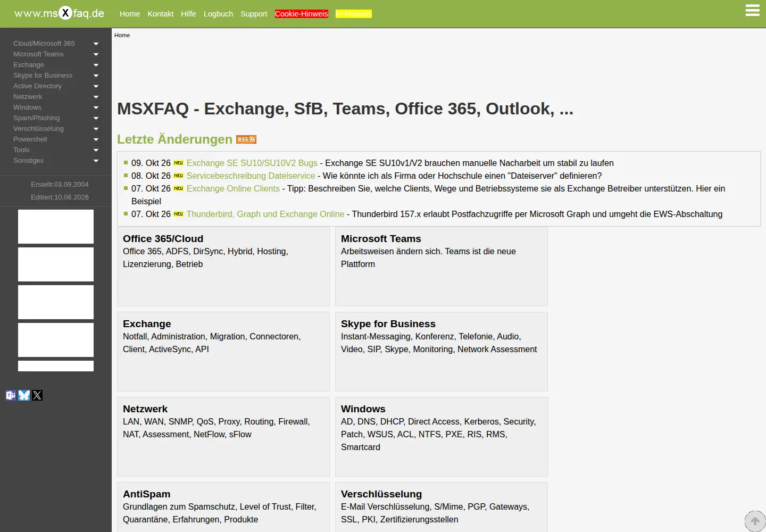Open the hamburger menu icon
The image size is (766, 532).
[752, 11]
